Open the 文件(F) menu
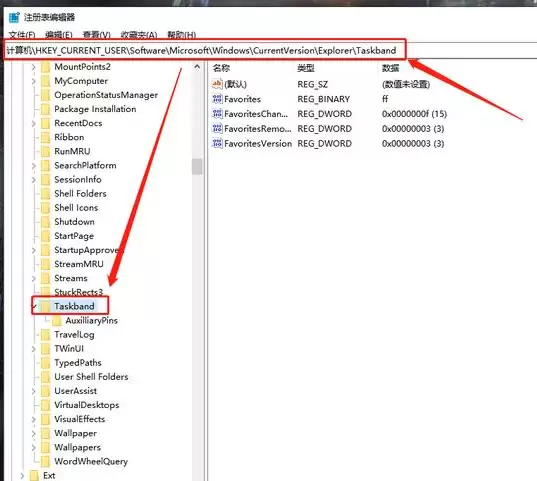 [x=22, y=35]
